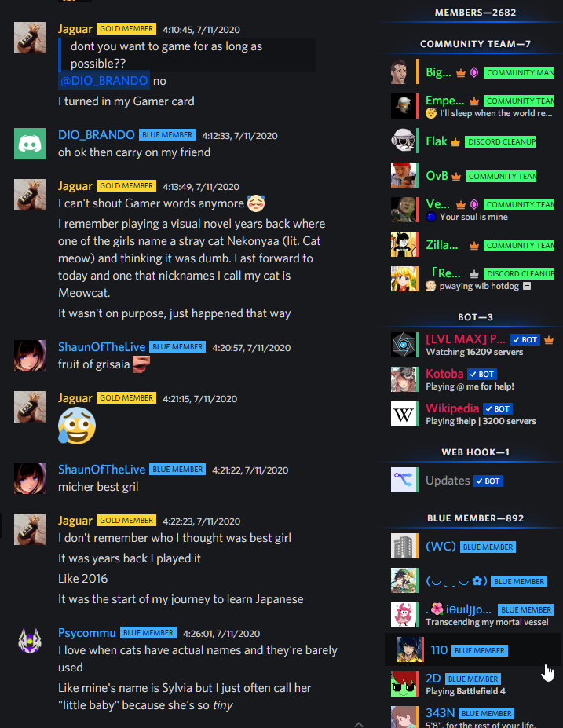The width and height of the screenshot is (563, 728).
Task: Open ShaunOfTheLive's username on 'fruit of grisaia'
Action: 101,347
